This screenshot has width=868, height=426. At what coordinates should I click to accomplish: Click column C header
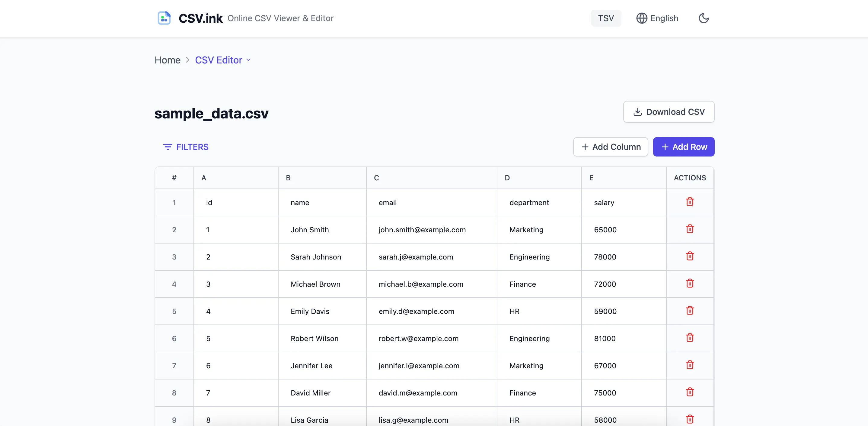tap(432, 178)
